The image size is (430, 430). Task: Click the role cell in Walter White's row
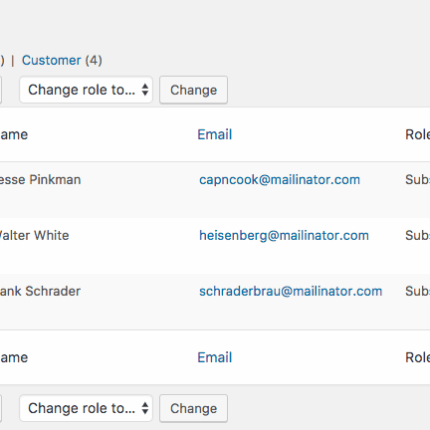point(417,235)
